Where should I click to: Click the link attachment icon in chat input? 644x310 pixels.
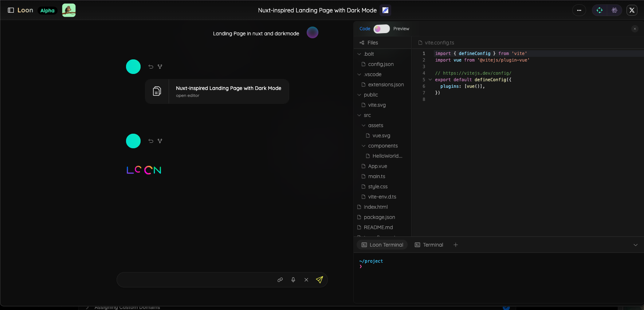(x=280, y=280)
